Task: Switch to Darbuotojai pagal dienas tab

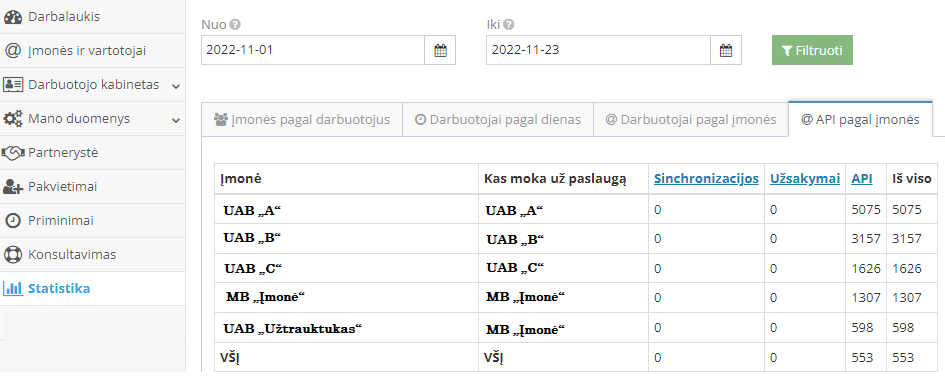Action: pyautogui.click(x=498, y=119)
